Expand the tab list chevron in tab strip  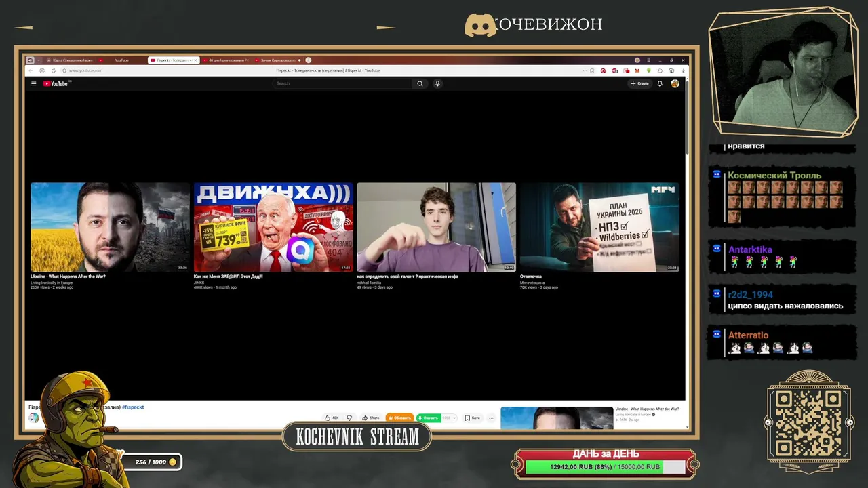coord(39,60)
